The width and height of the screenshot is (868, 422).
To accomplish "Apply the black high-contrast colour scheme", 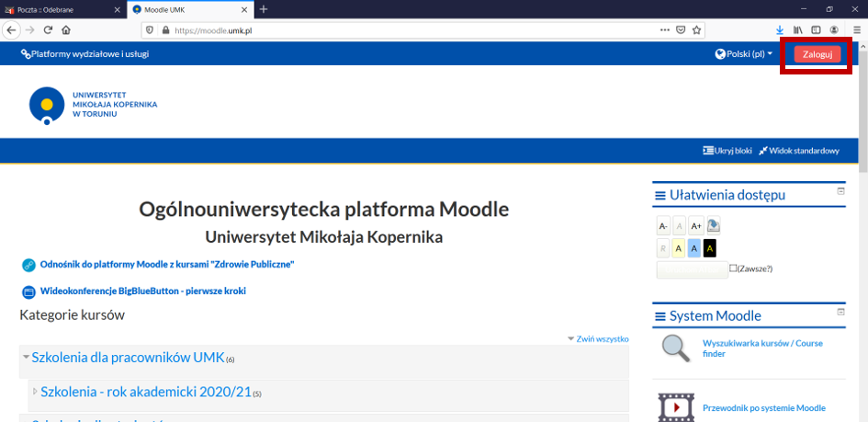I will click(x=710, y=248).
